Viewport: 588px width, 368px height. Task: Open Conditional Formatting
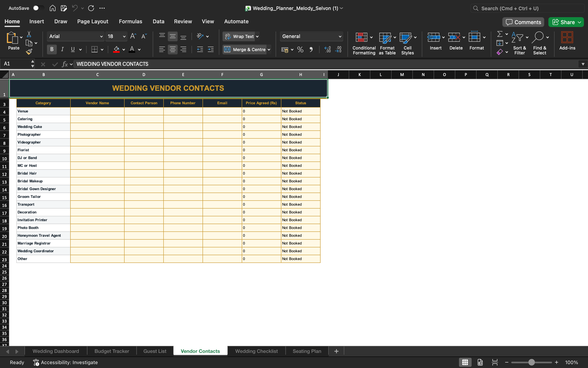(364, 43)
